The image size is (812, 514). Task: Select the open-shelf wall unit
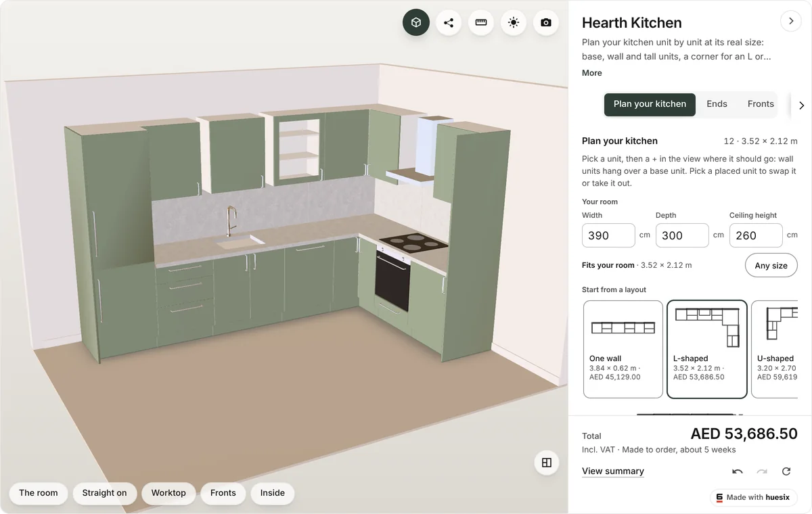297,149
